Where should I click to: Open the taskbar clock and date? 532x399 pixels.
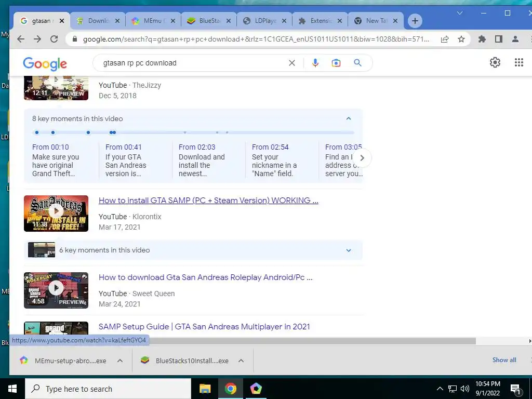[487, 389]
